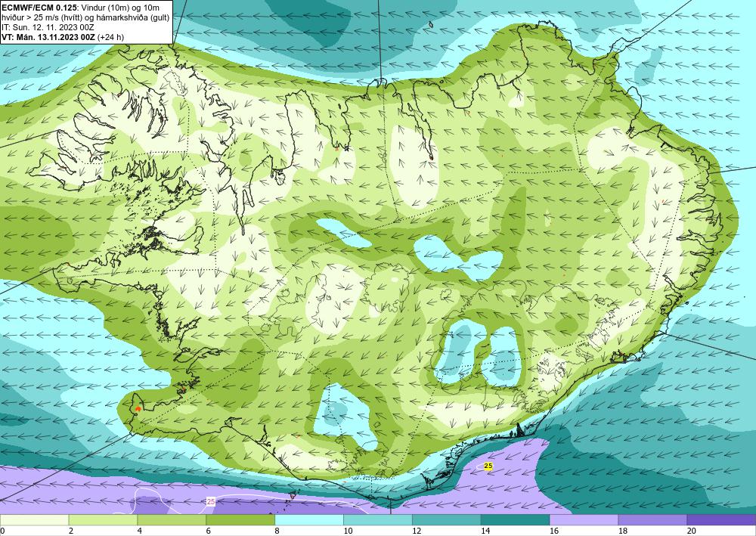The width and height of the screenshot is (756, 536).
Task: Click the orange marker on the Reykjanes peninsula
Action: pos(138,408)
